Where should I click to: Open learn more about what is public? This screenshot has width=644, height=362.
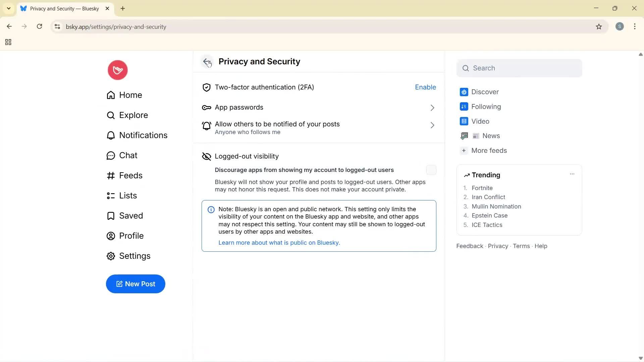pos(279,242)
